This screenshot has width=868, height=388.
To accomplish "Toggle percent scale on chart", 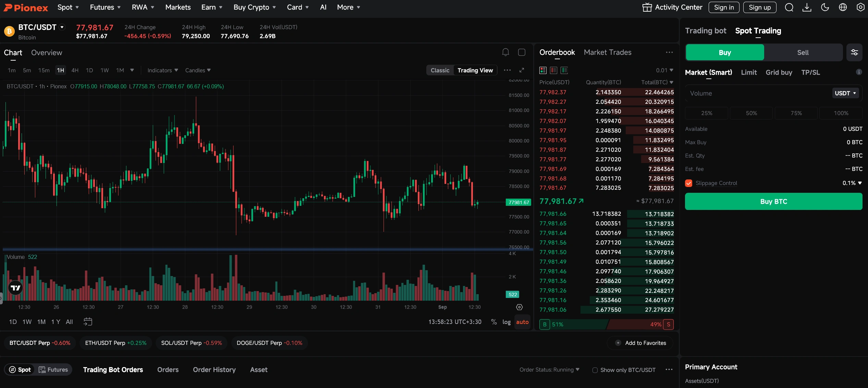I will 494,322.
